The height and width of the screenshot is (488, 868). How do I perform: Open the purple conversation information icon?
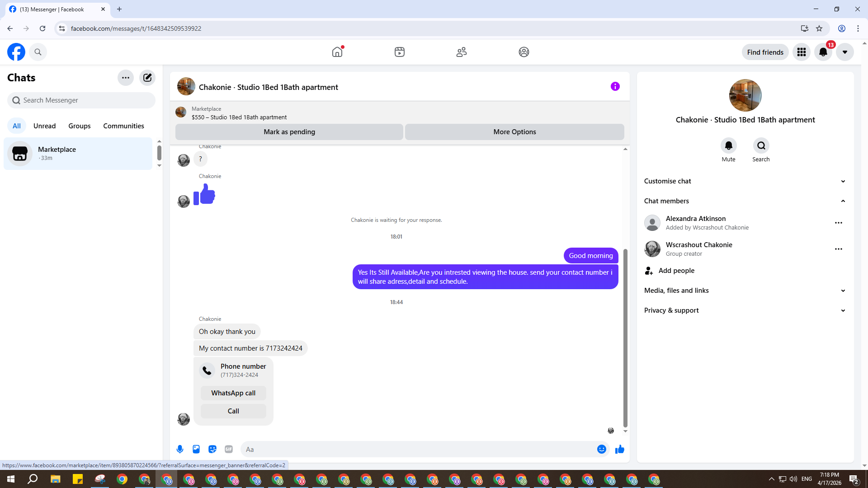click(x=615, y=86)
